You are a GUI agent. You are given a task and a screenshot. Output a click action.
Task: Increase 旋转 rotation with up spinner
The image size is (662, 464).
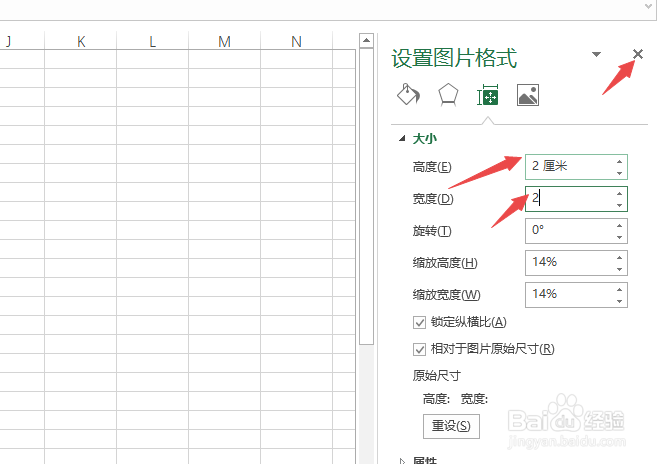pos(619,226)
